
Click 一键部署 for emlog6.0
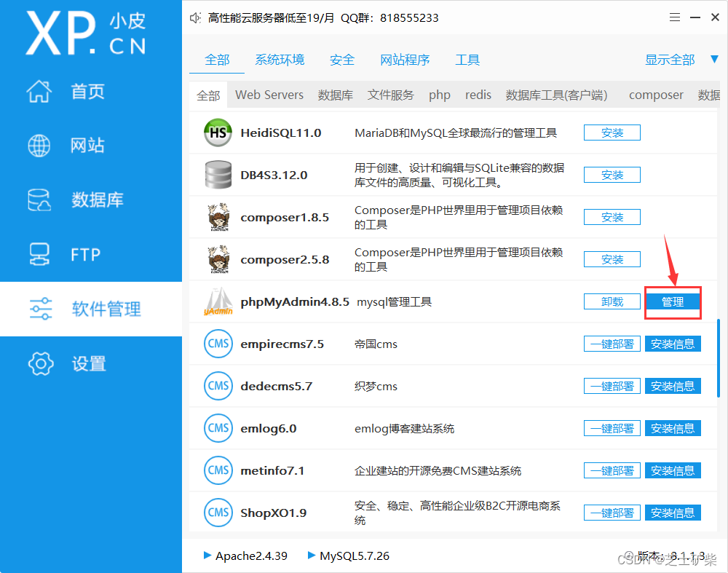(x=612, y=428)
